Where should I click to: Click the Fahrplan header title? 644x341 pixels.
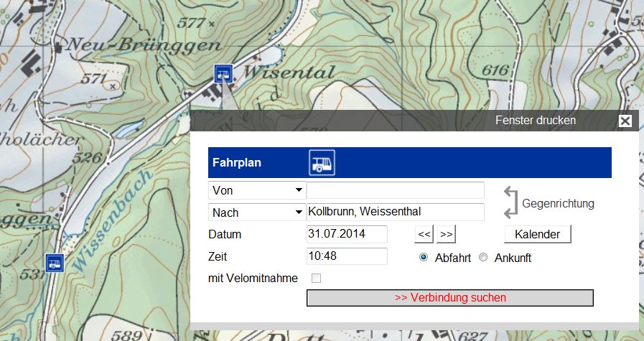tap(236, 162)
